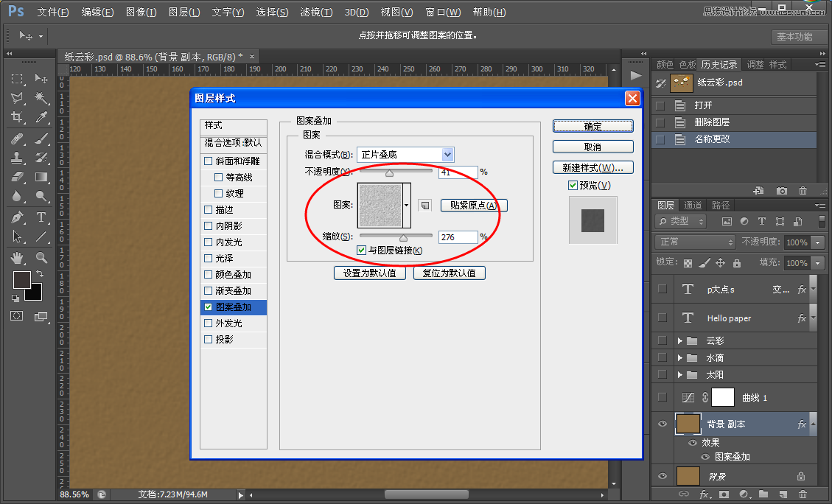Hide the 背景 副本 layer
832x504 pixels.
tap(663, 424)
